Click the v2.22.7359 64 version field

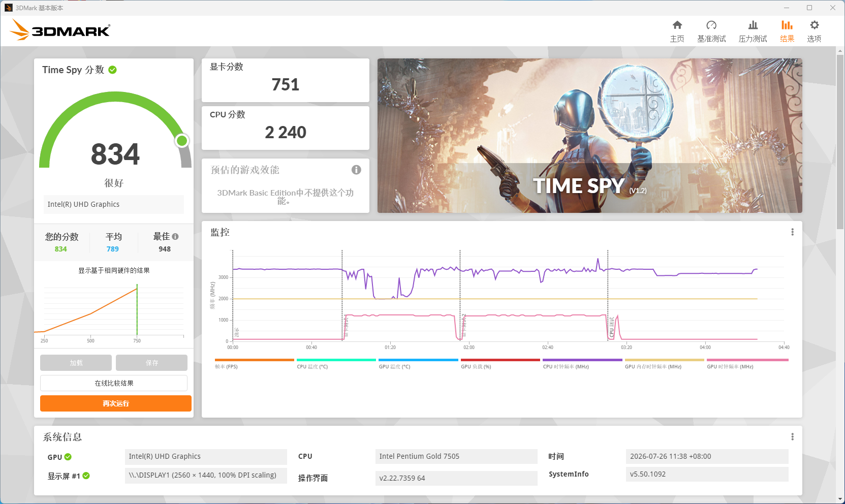pos(456,478)
